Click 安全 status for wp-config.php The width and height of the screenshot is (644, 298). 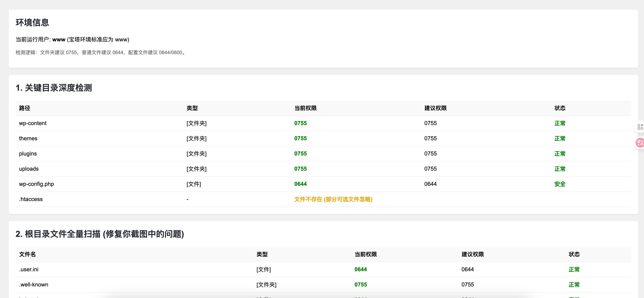[559, 184]
